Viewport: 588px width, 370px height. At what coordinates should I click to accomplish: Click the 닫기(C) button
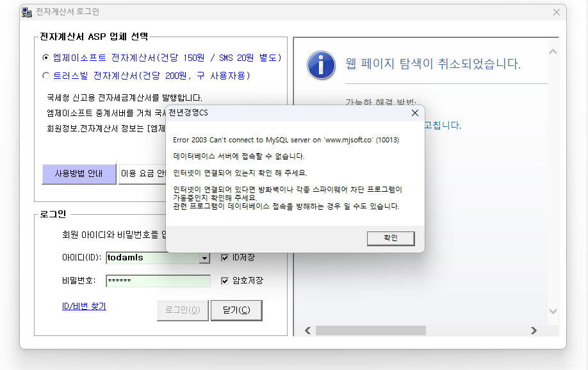pos(236,310)
